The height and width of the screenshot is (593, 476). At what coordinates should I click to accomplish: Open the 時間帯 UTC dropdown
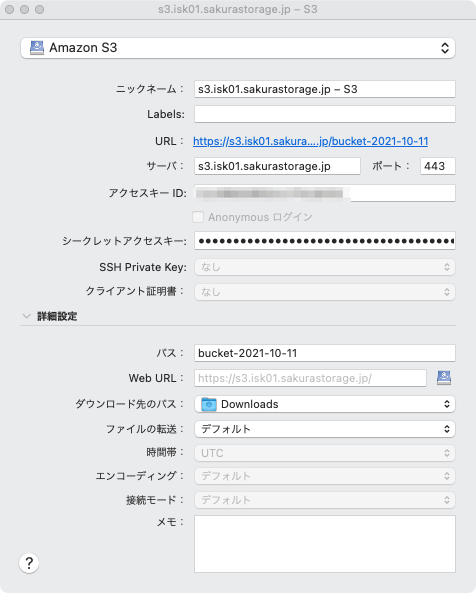click(325, 453)
